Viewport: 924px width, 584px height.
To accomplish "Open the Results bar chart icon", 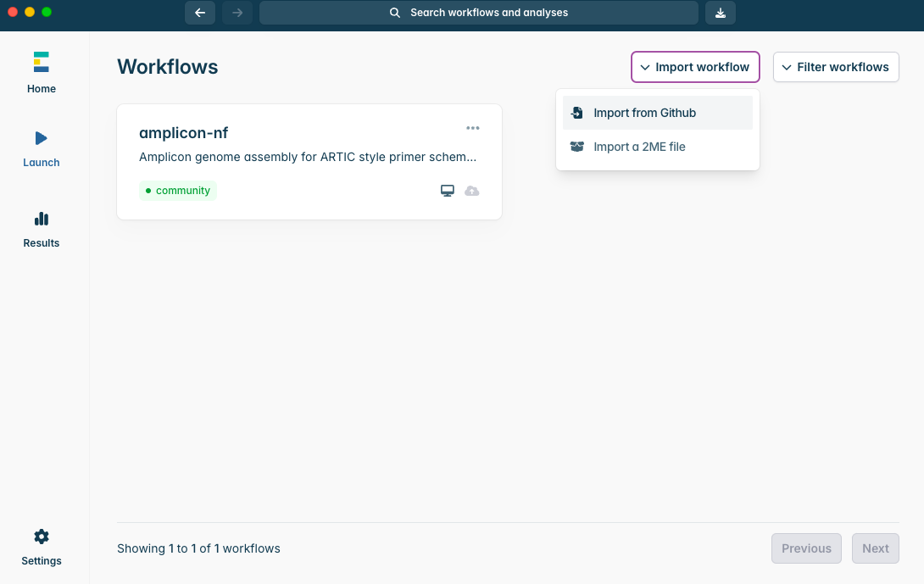I will [x=41, y=219].
